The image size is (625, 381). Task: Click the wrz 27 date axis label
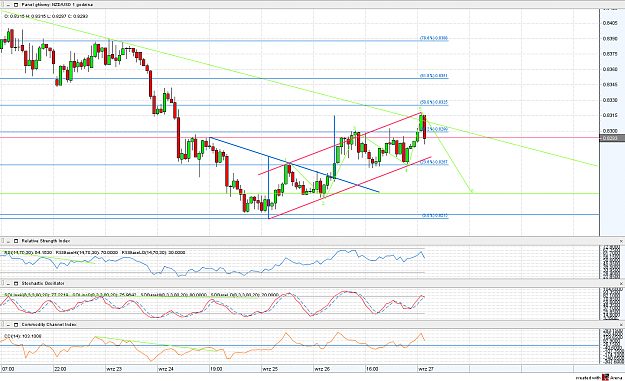coord(426,369)
